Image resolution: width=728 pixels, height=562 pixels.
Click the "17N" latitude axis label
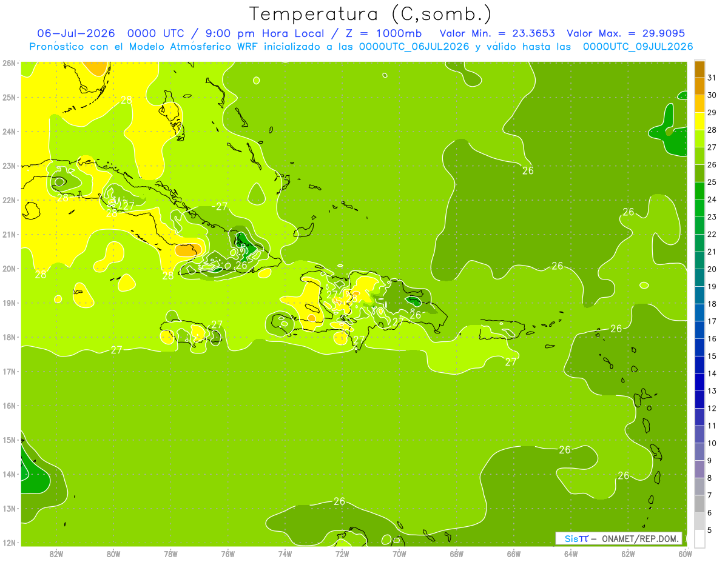8,371
